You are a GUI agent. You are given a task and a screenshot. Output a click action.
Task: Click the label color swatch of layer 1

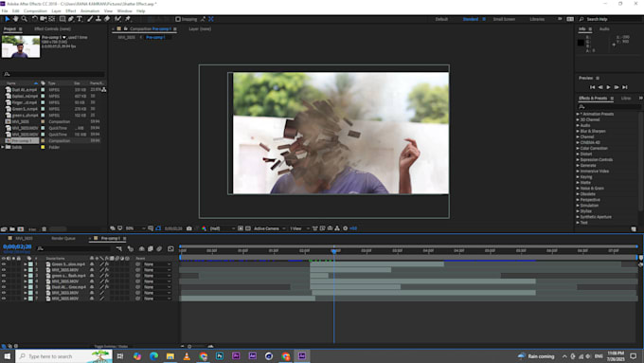coord(30,264)
